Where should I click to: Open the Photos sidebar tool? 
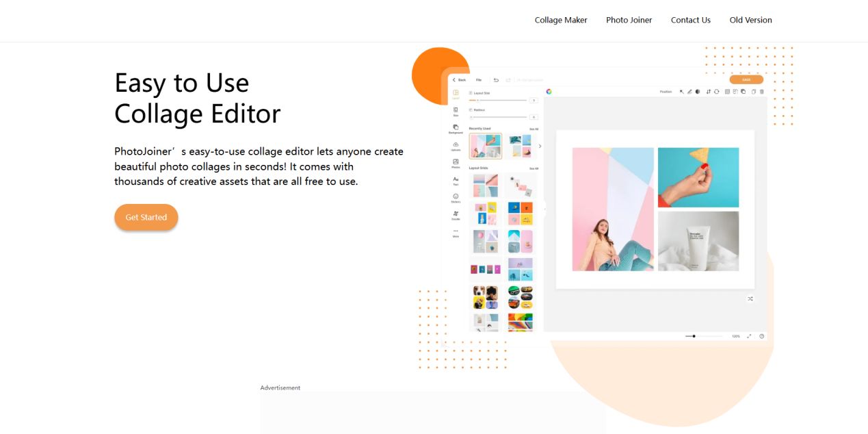(x=456, y=164)
